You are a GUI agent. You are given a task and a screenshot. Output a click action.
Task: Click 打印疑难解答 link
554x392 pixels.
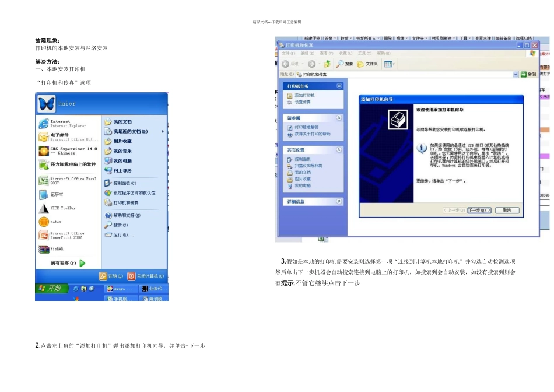pyautogui.click(x=303, y=127)
